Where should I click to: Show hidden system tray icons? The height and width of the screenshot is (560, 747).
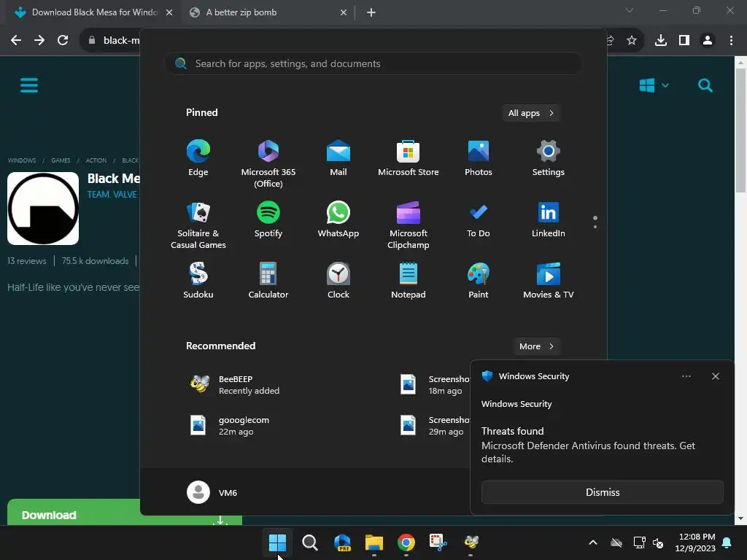[593, 542]
